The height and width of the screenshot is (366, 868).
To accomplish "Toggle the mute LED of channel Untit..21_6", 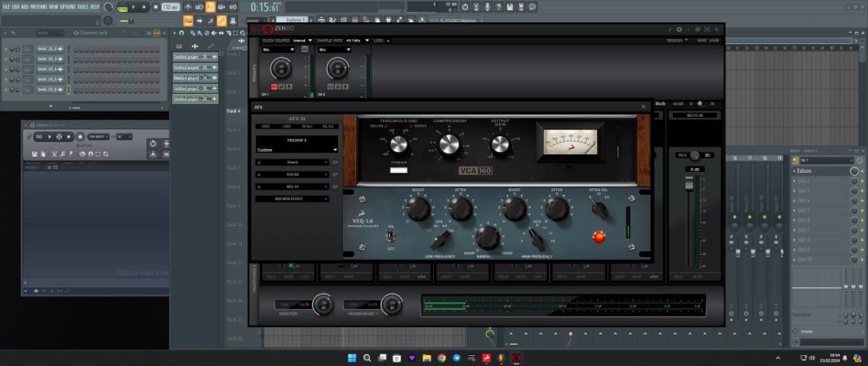I will [6, 90].
